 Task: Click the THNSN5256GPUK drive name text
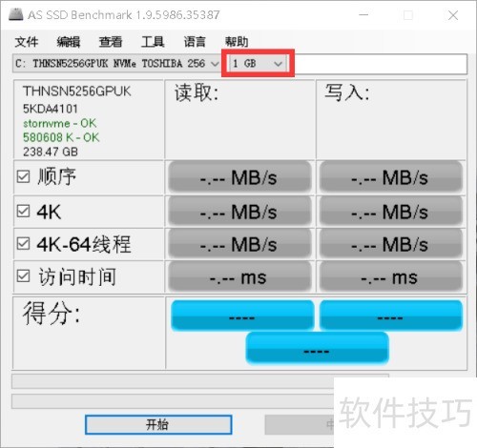76,92
